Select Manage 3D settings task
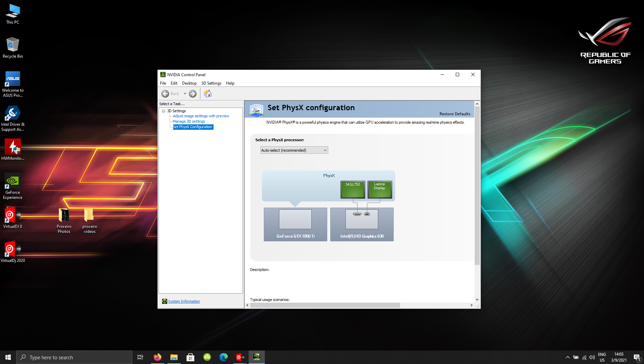Viewport: 644px width, 364px height. 189,121
